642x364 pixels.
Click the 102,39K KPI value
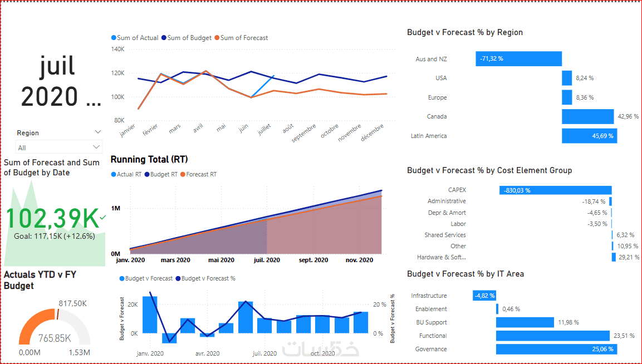point(52,218)
